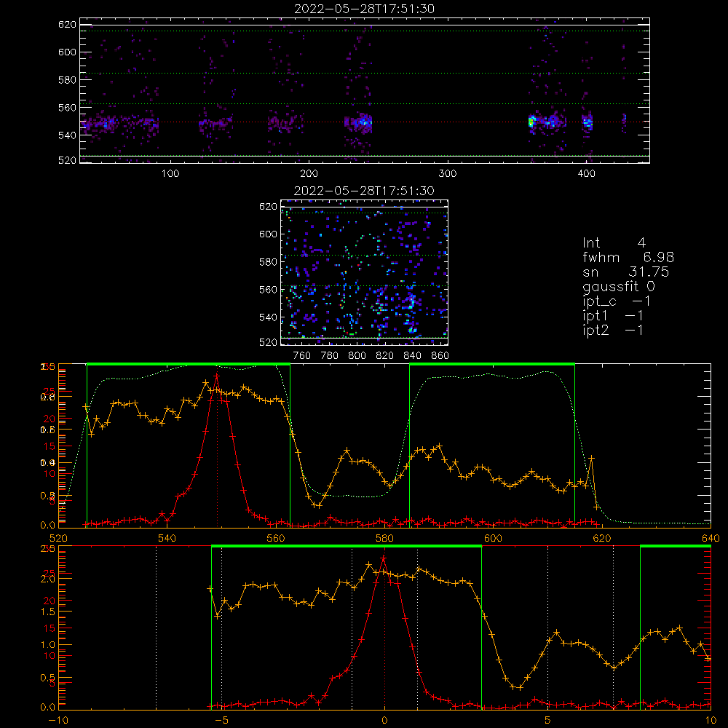Click x-axis label '5' of the bottom plot

(547, 721)
